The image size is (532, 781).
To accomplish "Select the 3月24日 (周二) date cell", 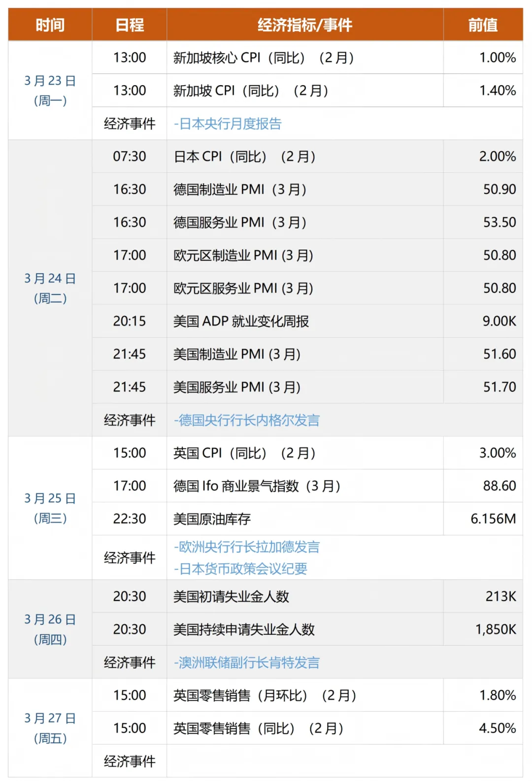I will pos(50,288).
